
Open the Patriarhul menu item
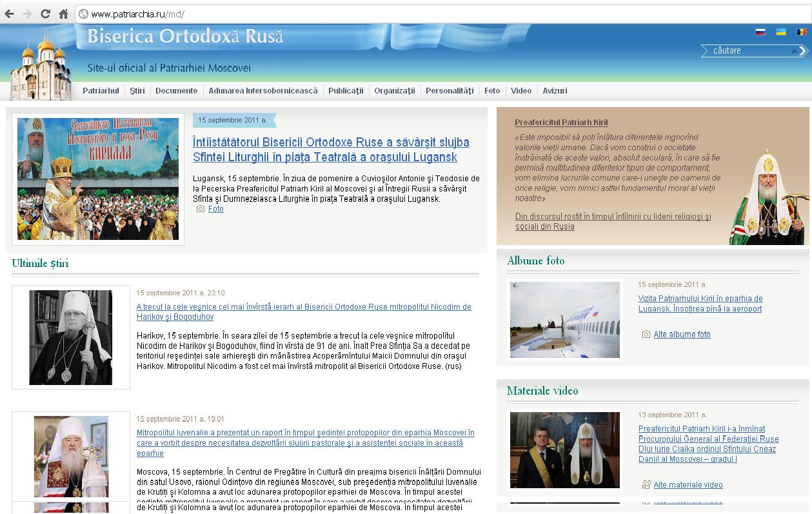click(x=101, y=91)
